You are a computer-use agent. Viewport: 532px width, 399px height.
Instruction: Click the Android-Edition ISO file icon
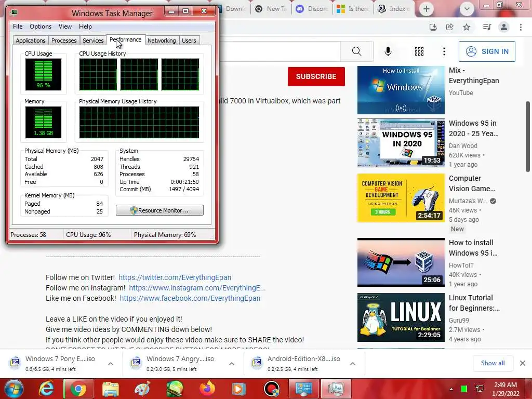[257, 362]
